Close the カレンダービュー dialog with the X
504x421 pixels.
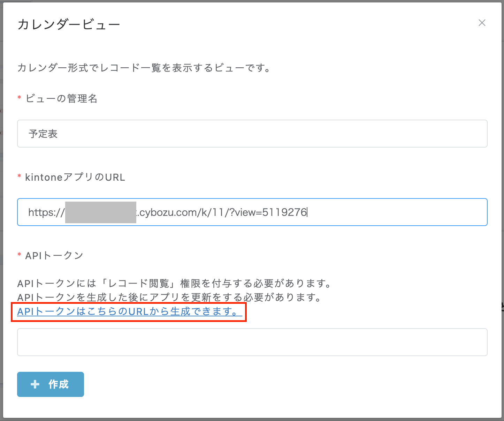(482, 23)
